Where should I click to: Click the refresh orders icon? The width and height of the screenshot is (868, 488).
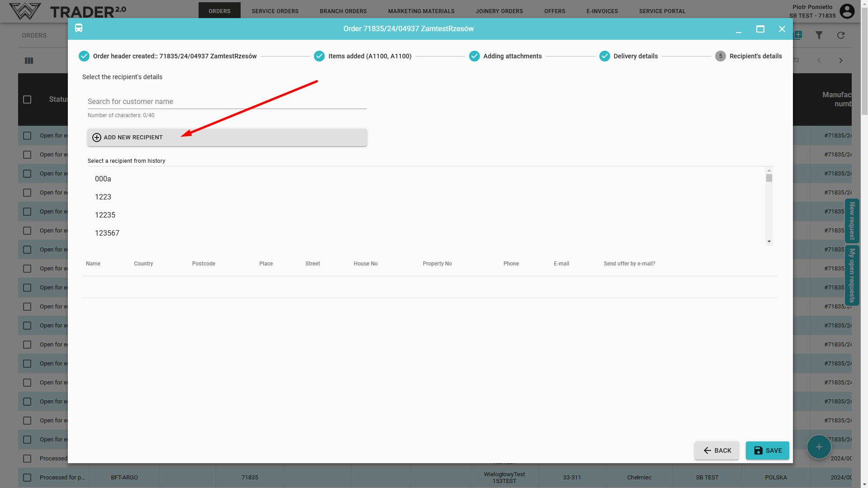click(840, 35)
